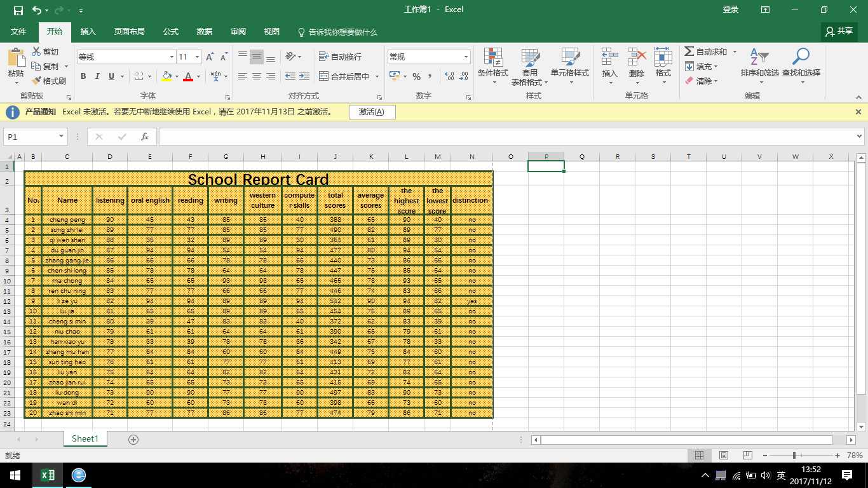Screen dimensions: 868x488
Task: Switch to the 页面布局 tab
Action: tap(129, 31)
